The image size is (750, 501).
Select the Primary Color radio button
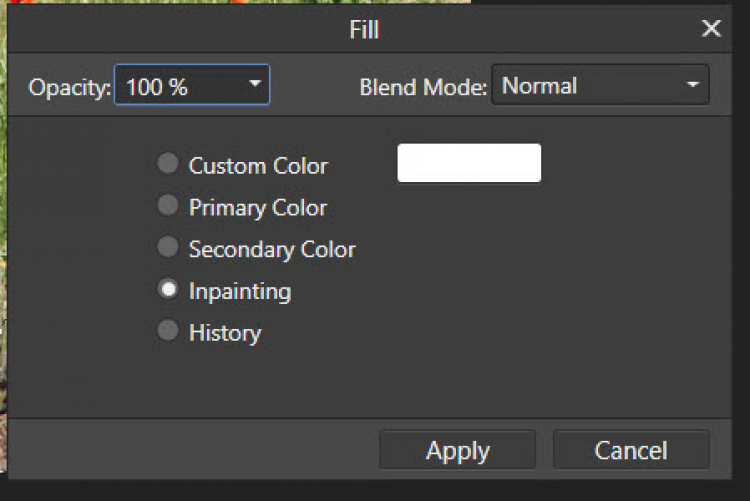[168, 205]
